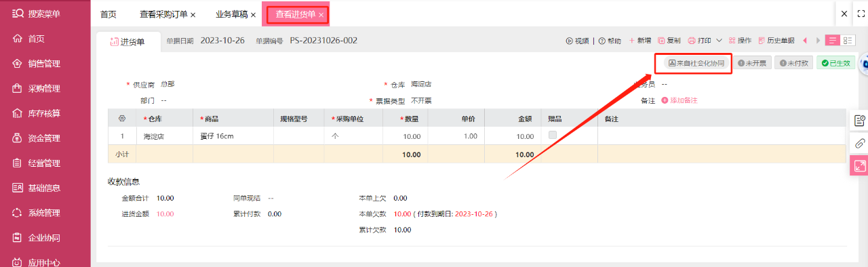Viewport: 868px width, 267px height.
Task: Click supplier value 总部
Action: coord(167,84)
